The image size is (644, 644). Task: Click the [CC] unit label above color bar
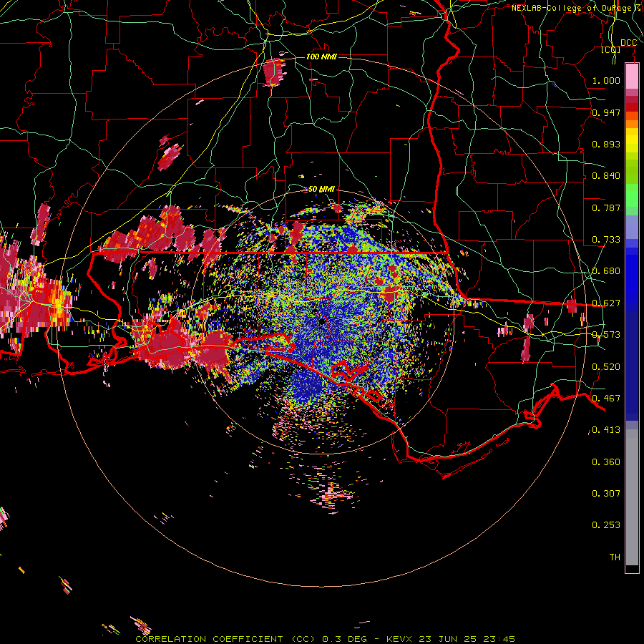click(611, 49)
